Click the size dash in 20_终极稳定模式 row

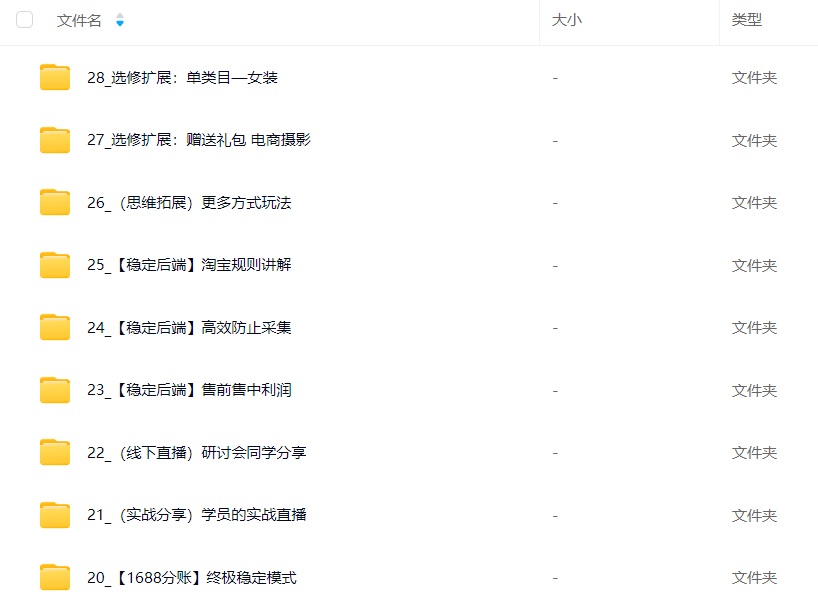pos(555,578)
